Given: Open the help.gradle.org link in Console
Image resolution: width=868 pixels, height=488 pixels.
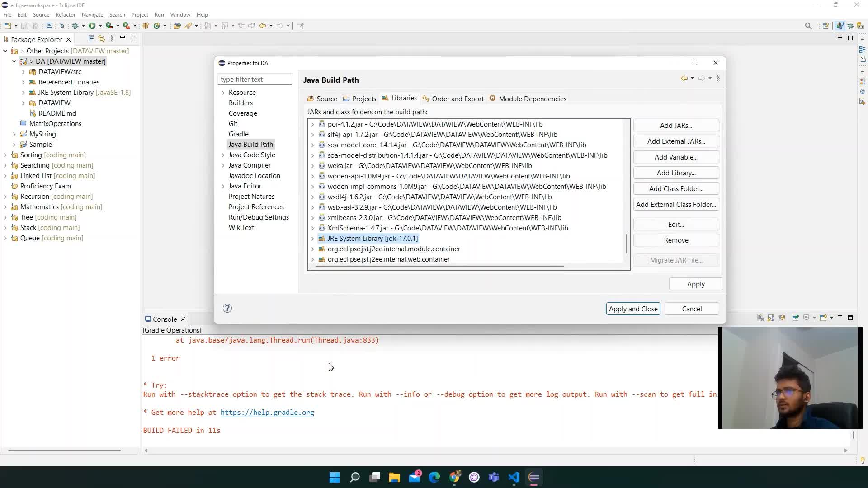Looking at the screenshot, I should (267, 412).
